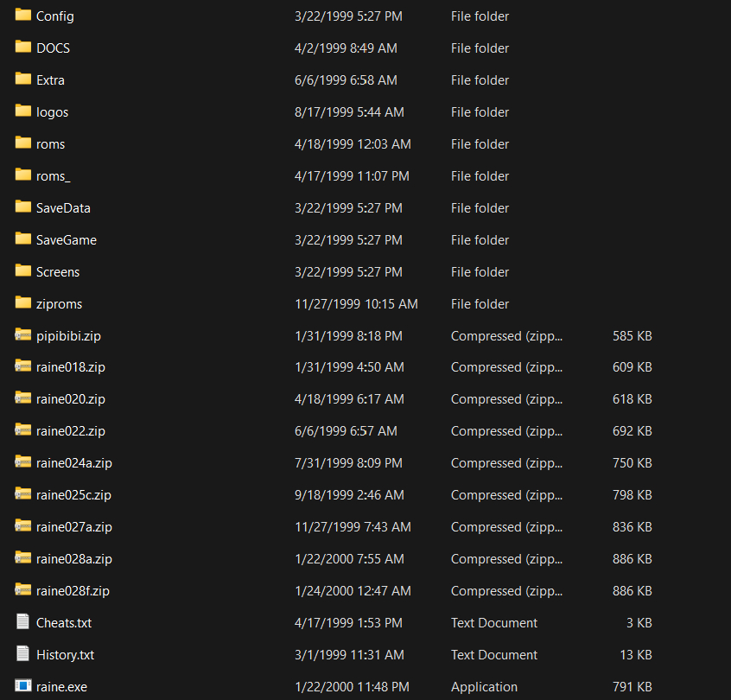Click the roms_ folder icon
This screenshot has width=731, height=700.
click(x=23, y=175)
